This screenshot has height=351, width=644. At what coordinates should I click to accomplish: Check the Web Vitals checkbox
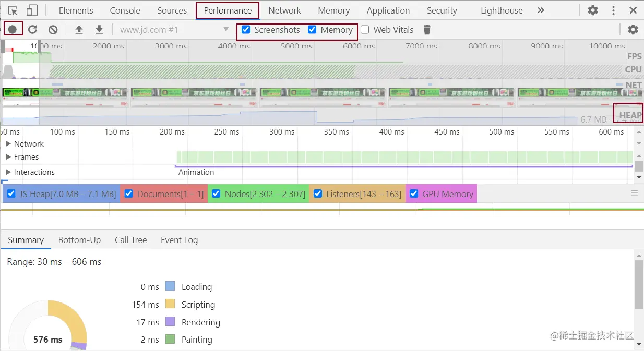point(365,30)
